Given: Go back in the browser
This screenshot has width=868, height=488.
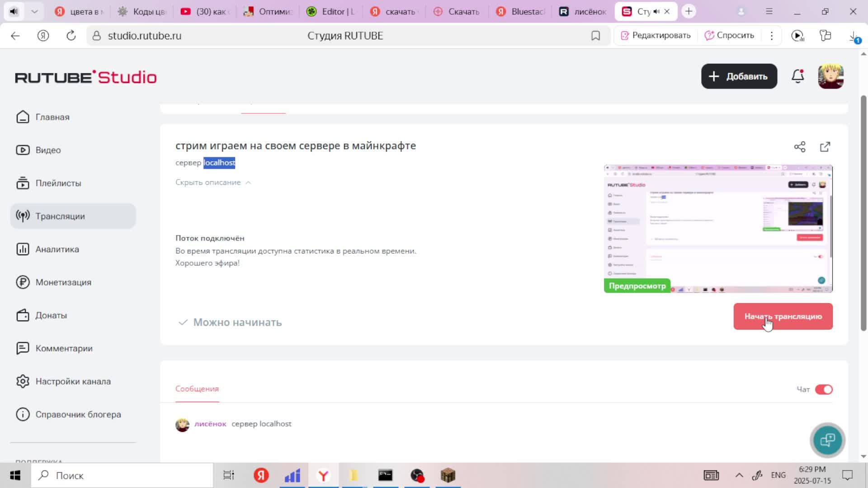Looking at the screenshot, I should (15, 36).
